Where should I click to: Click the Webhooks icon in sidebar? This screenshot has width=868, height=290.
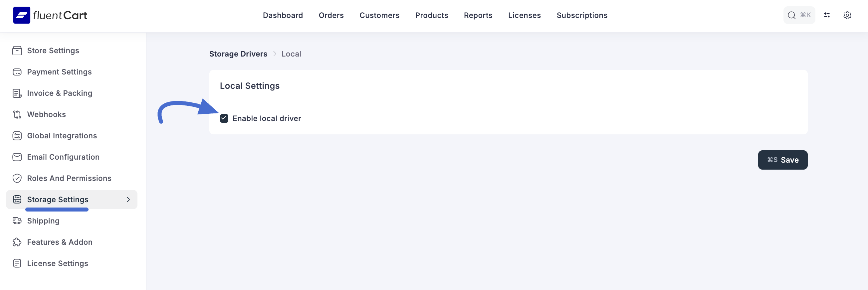17,114
